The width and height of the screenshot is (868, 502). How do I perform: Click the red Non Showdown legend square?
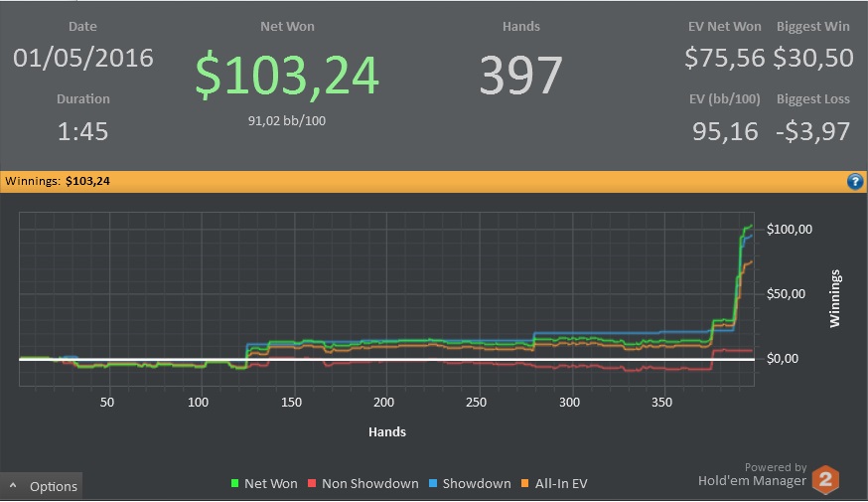[312, 483]
